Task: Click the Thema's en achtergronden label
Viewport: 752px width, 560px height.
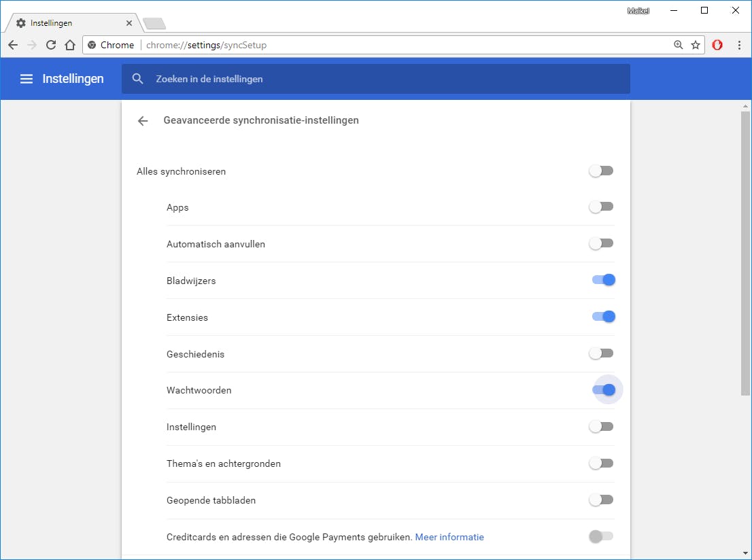Action: [224, 463]
